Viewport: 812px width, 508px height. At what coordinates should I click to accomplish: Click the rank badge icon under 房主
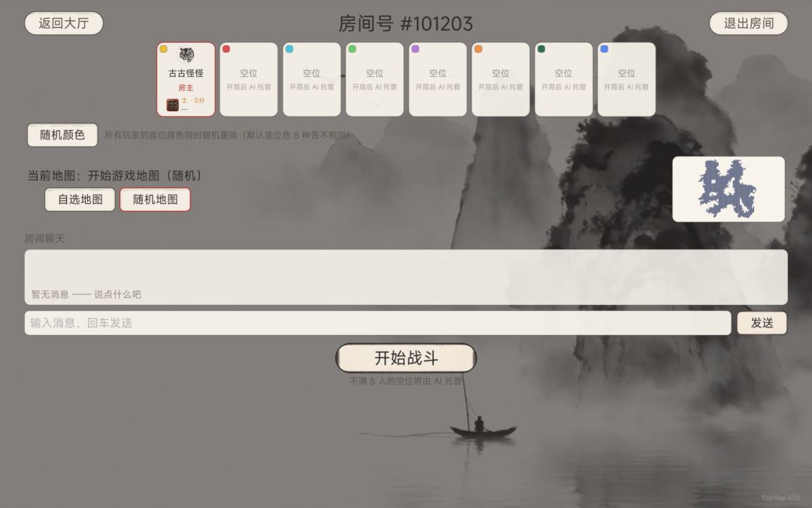172,105
